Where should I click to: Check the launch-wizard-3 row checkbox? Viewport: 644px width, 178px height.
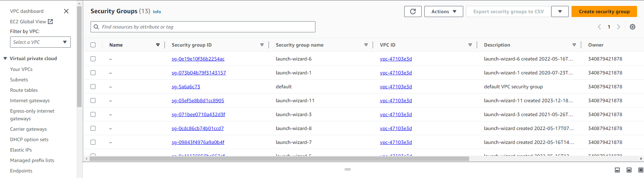(x=93, y=114)
